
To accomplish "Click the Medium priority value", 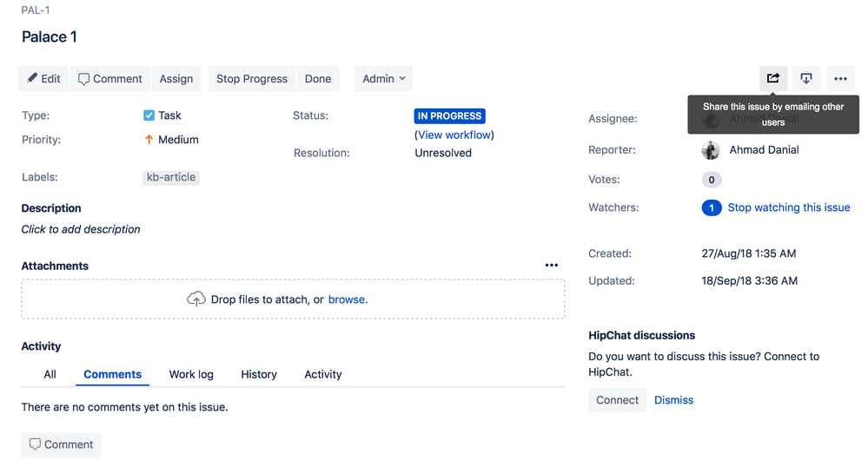I will click(178, 140).
